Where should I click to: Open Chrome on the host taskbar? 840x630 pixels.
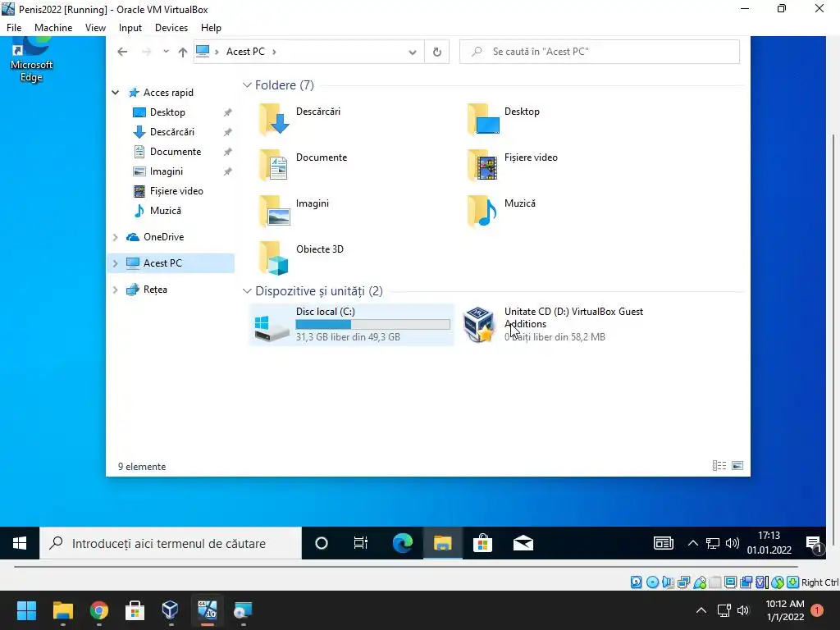click(x=98, y=610)
